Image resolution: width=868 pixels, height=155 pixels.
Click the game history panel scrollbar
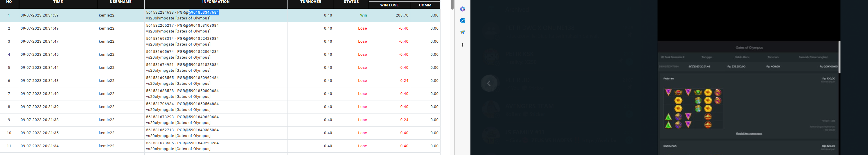(x=839, y=57)
